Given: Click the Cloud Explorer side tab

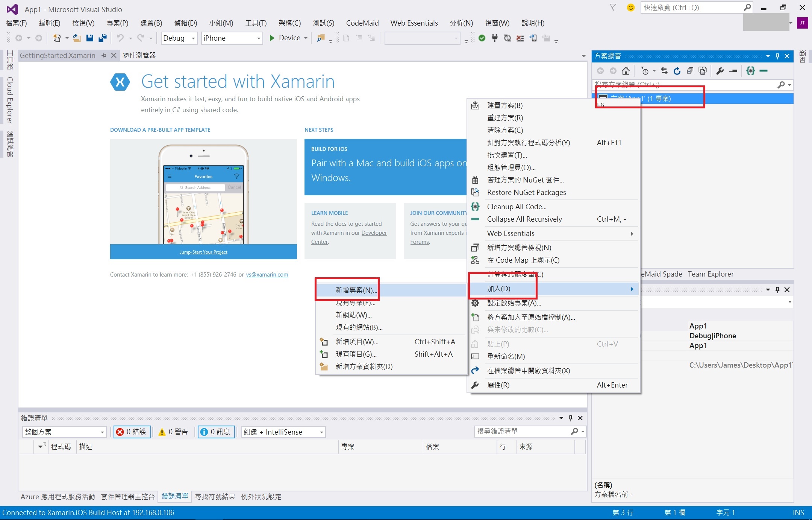Looking at the screenshot, I should pyautogui.click(x=10, y=100).
